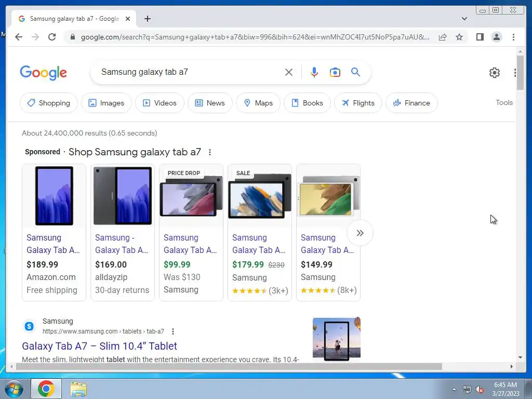Open a new tab with the plus button
The width and height of the screenshot is (532, 399).
tap(147, 19)
